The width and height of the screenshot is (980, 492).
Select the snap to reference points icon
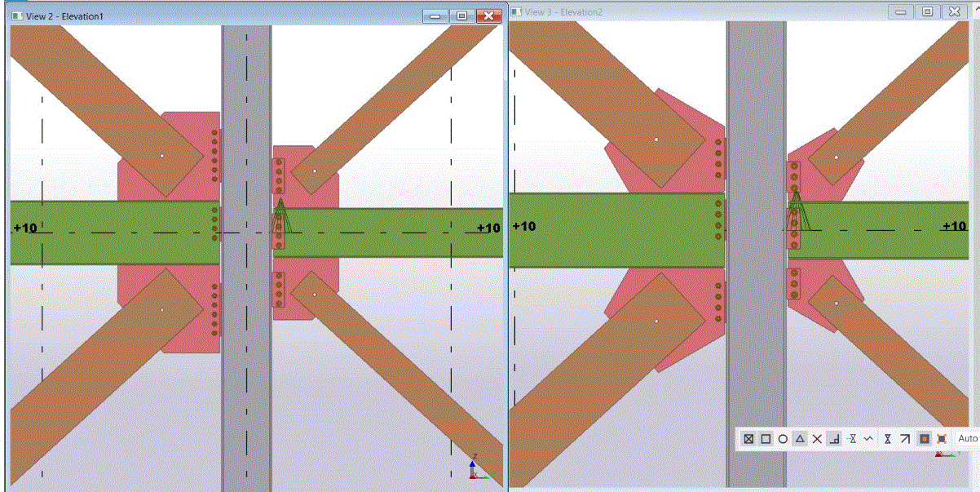749,440
